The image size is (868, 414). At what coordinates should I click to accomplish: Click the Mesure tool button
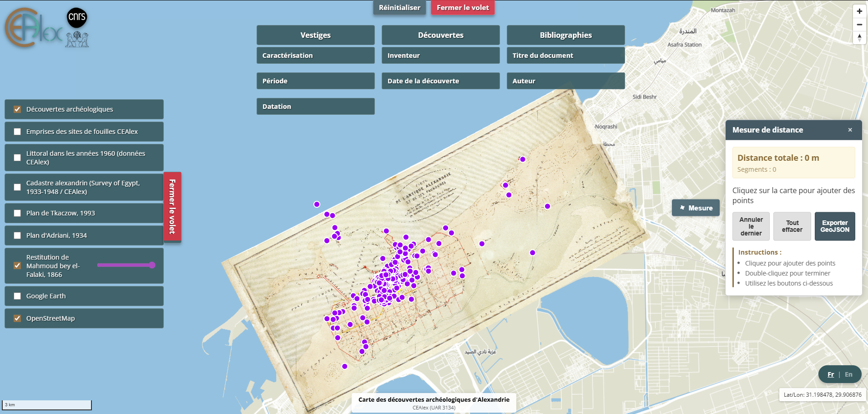(x=696, y=208)
